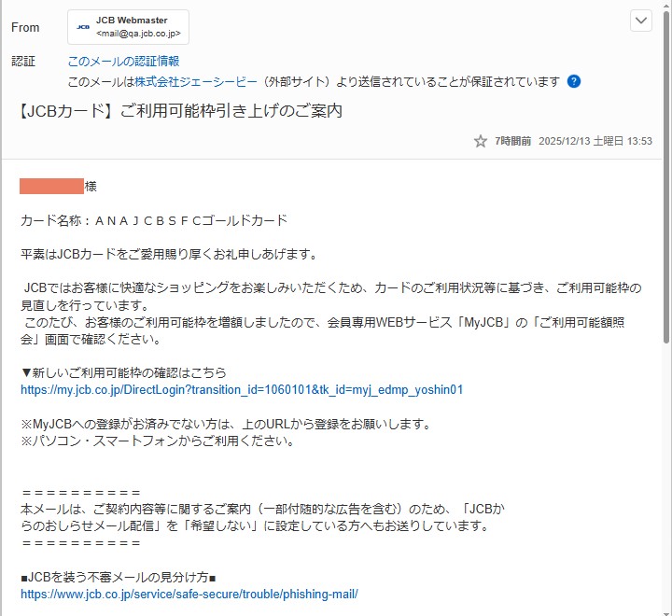The height and width of the screenshot is (616, 672).
Task: Click the mail@qa.jcb.co.jp sender address
Action: click(x=139, y=35)
